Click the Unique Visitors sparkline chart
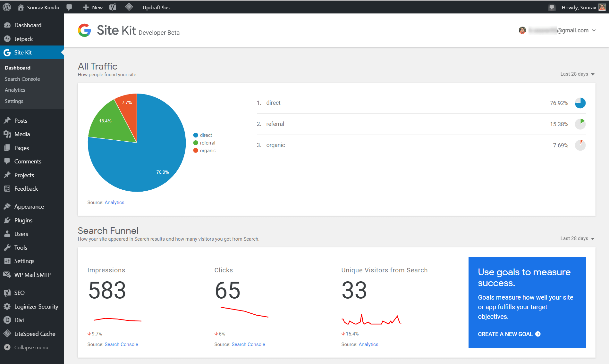This screenshot has width=609, height=364. tap(371, 319)
